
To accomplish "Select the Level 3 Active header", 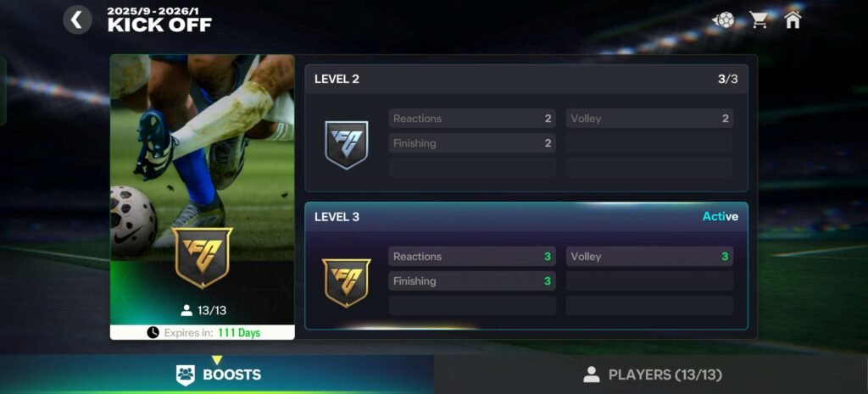I will (x=526, y=216).
